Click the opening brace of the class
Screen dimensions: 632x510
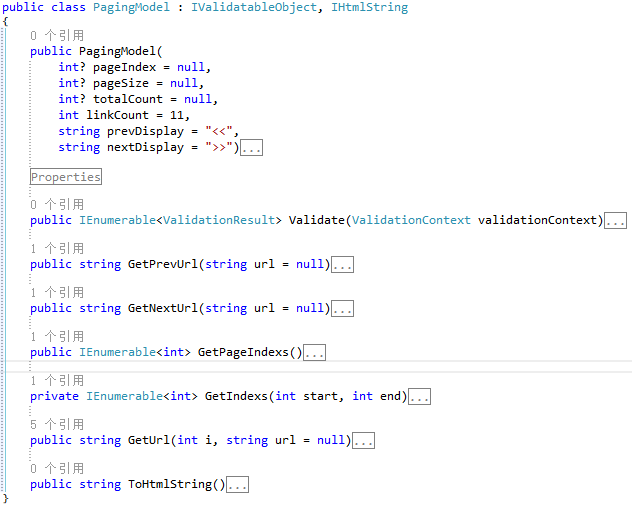coord(5,21)
